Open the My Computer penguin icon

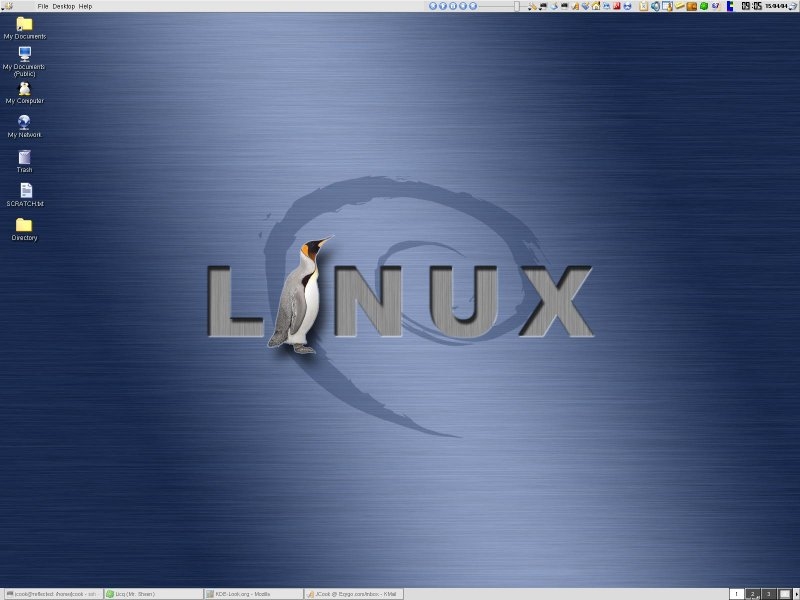(24, 89)
